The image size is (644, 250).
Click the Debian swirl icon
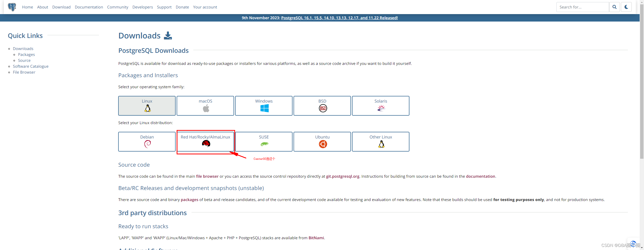(147, 144)
